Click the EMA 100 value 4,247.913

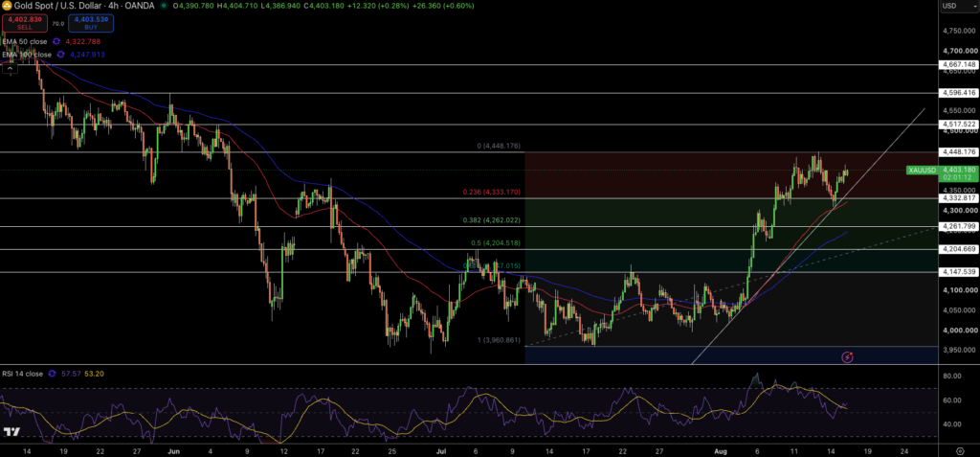click(86, 56)
